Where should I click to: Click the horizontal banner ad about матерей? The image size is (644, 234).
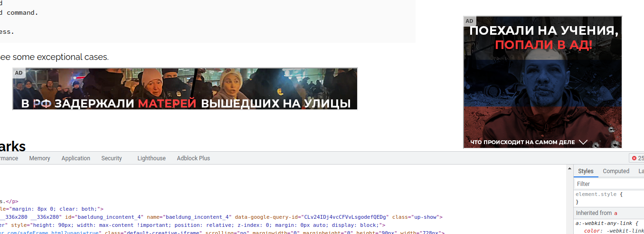[x=185, y=89]
